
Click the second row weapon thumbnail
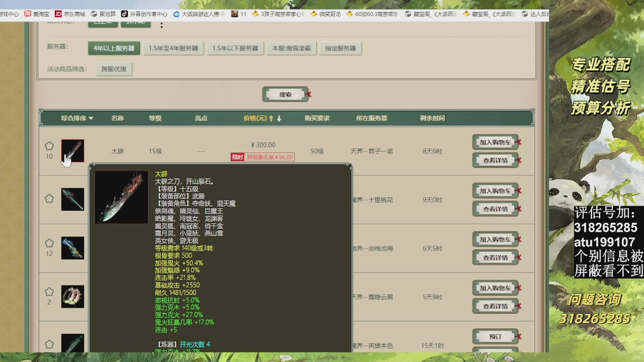click(x=72, y=199)
